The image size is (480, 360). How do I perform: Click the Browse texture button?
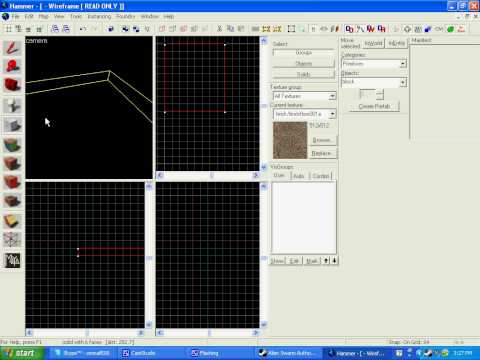[x=322, y=140]
